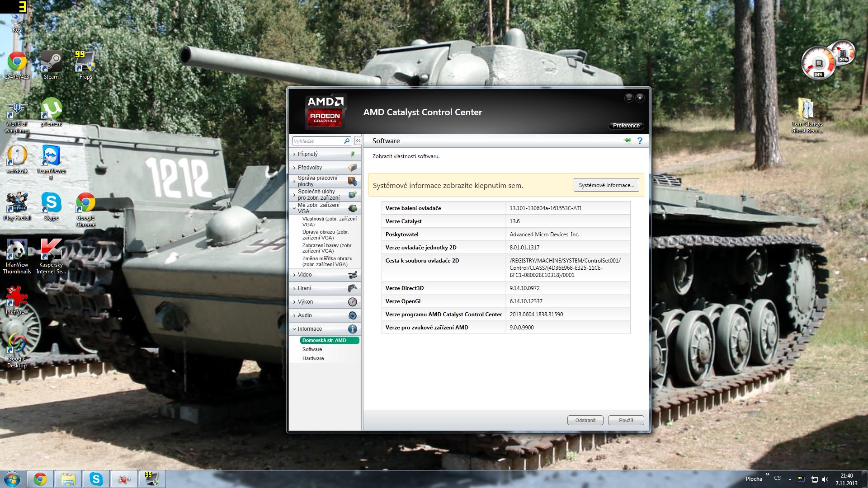
Task: Select the Hardware item under Informace
Action: tap(313, 358)
